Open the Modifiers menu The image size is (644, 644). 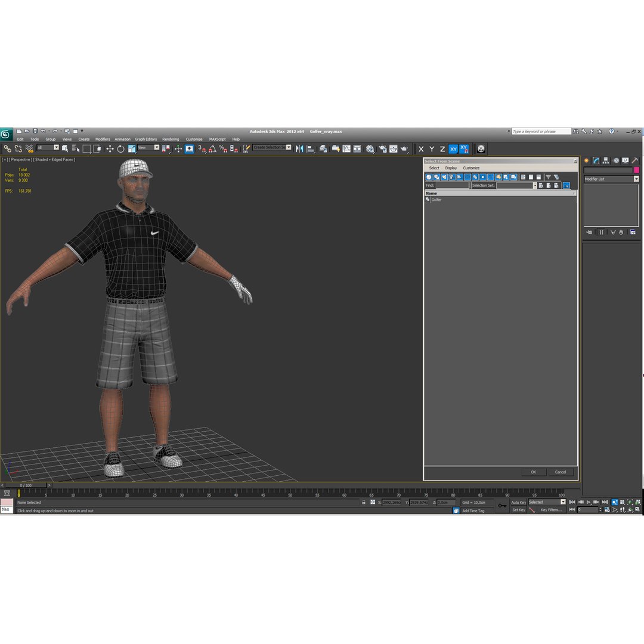(x=103, y=139)
